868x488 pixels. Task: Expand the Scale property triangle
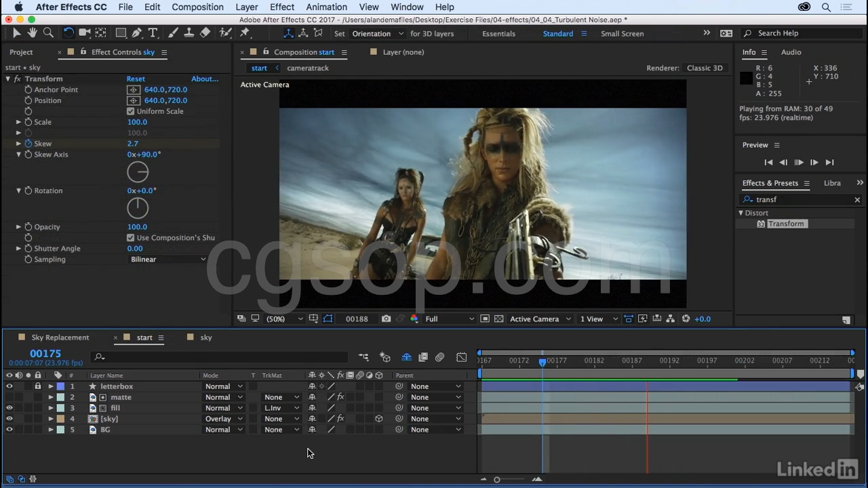[18, 122]
